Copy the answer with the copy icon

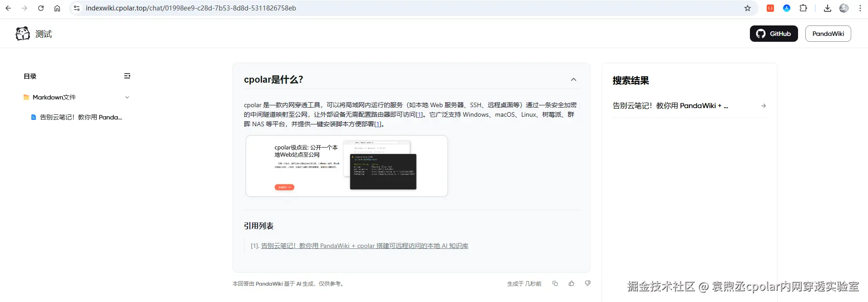[x=555, y=283]
